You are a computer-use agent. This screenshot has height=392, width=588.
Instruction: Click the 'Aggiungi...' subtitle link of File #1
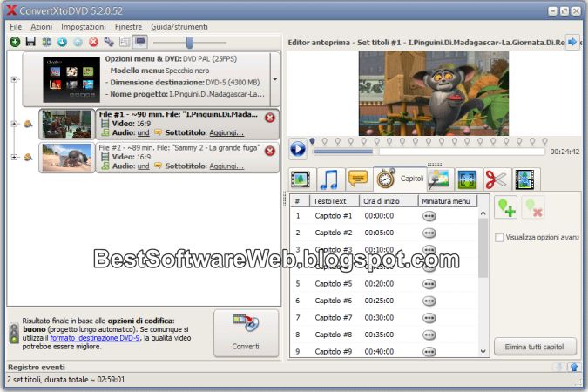[226, 132]
